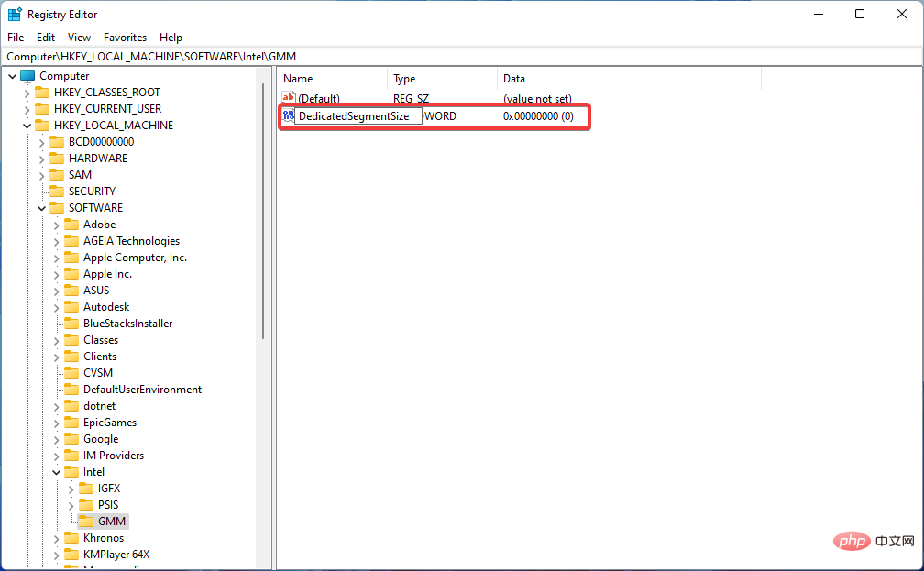The height and width of the screenshot is (571, 924).
Task: Select the IM Providers key
Action: pos(114,456)
